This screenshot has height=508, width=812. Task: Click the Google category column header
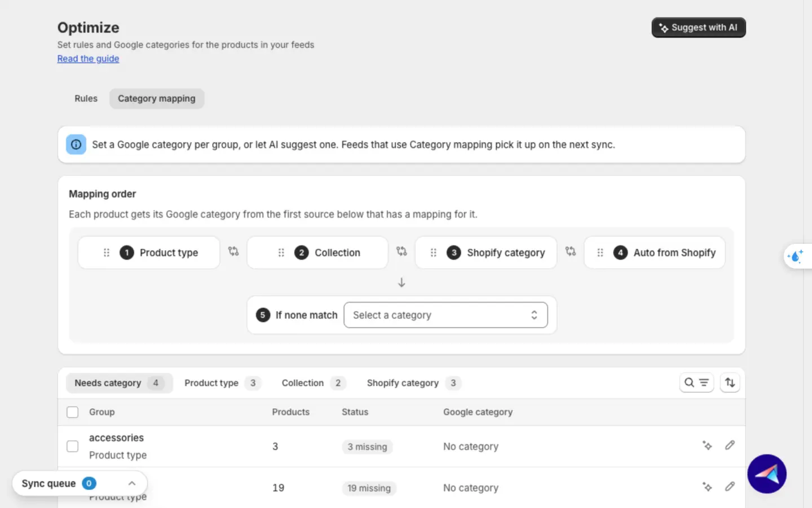(478, 412)
